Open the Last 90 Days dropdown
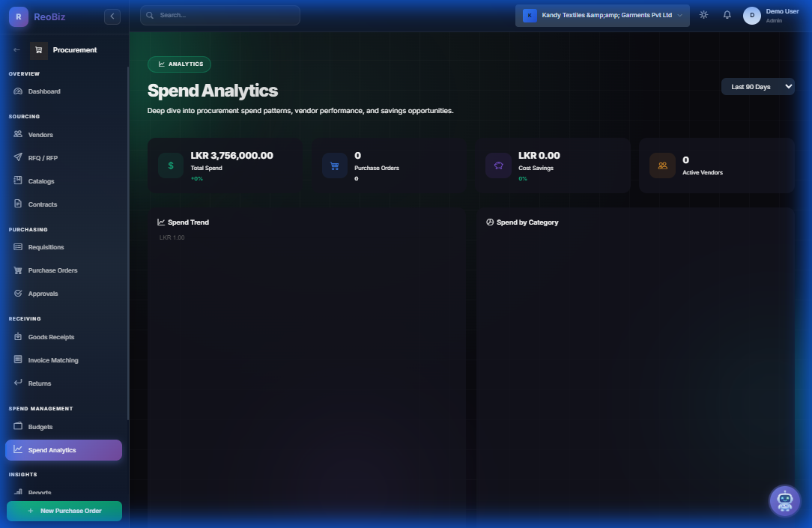The image size is (812, 528). click(x=757, y=86)
